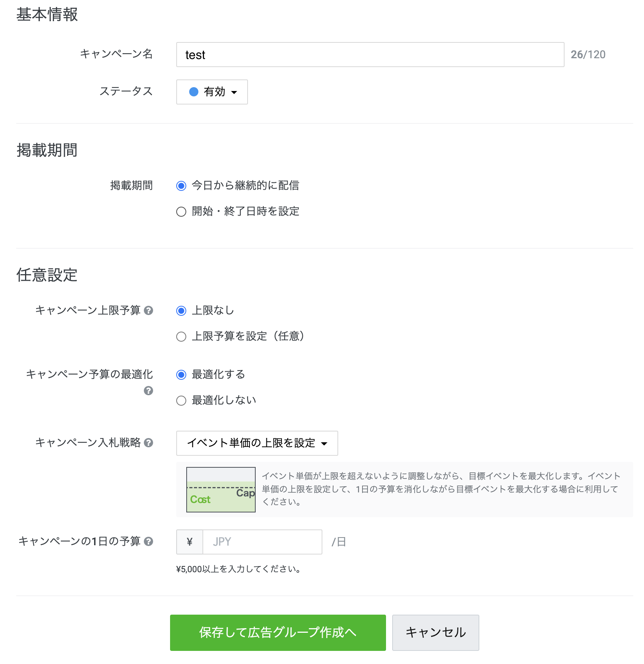Click help icon beside キャンペーン上限予算
Screen dimensions: 644x664
point(148,310)
